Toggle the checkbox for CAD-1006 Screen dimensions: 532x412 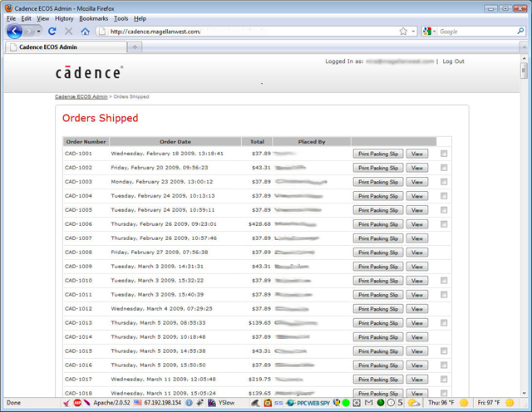click(444, 224)
